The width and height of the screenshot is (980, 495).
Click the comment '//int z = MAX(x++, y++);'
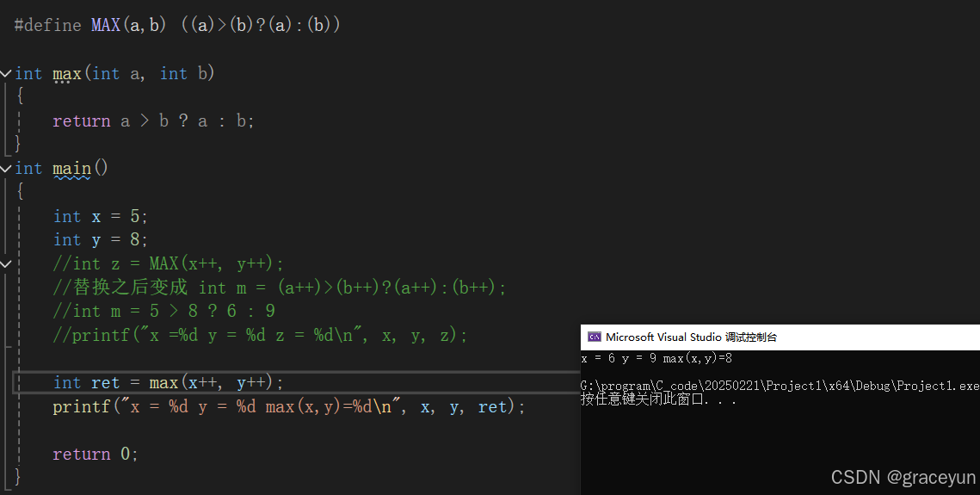tap(168, 263)
